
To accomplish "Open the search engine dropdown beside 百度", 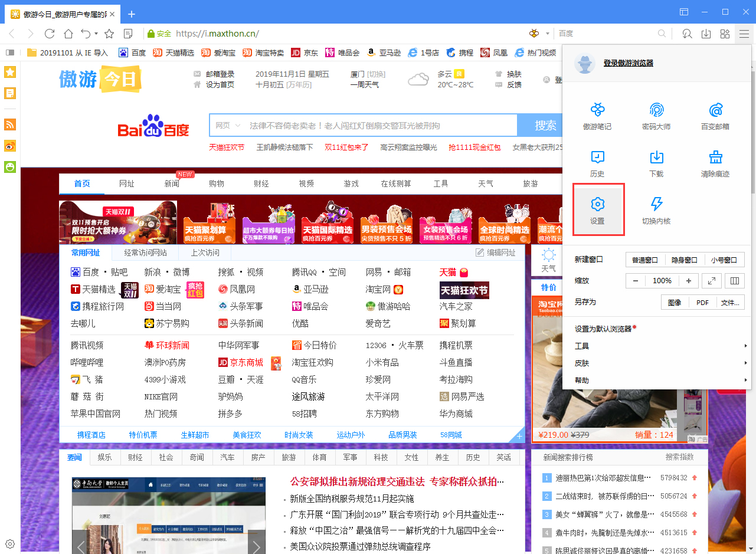I will pyautogui.click(x=546, y=34).
